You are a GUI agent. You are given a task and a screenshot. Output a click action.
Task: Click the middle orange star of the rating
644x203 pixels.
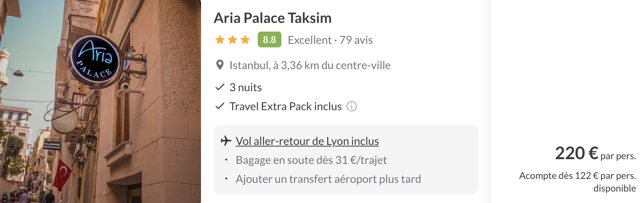point(233,40)
